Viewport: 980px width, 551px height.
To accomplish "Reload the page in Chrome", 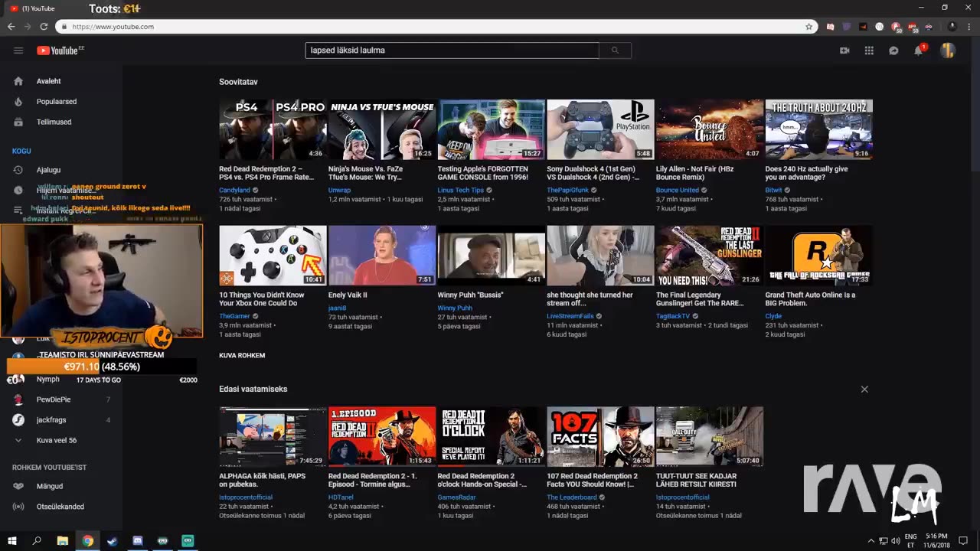I will [x=44, y=27].
